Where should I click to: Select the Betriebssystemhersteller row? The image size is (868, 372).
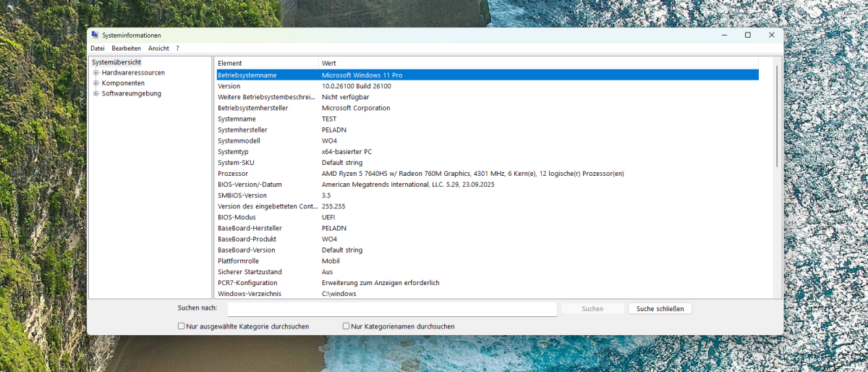(x=487, y=108)
